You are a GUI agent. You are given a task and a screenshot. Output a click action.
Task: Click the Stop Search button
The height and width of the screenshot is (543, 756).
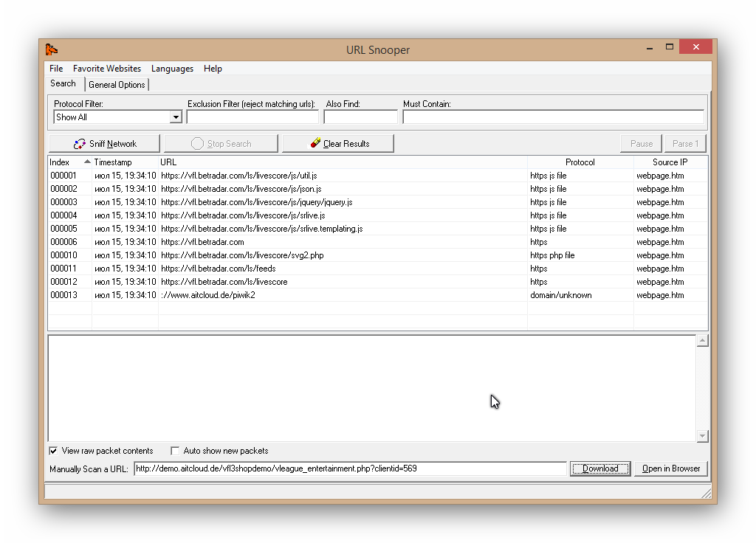[x=221, y=144]
